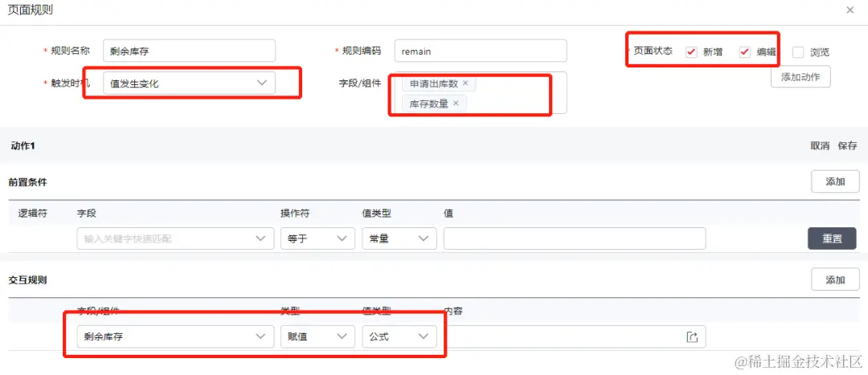Open the 剩余库存 field dropdown
The width and height of the screenshot is (868, 375).
[175, 336]
